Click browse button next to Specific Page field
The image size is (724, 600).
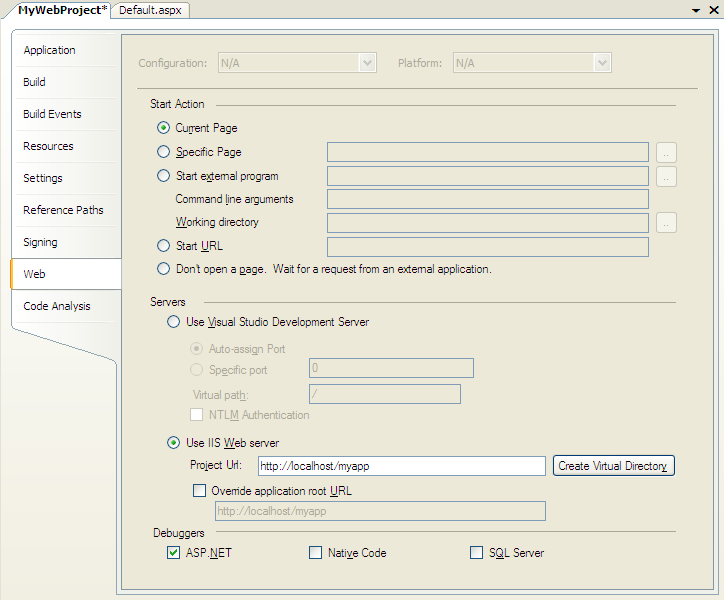click(667, 152)
